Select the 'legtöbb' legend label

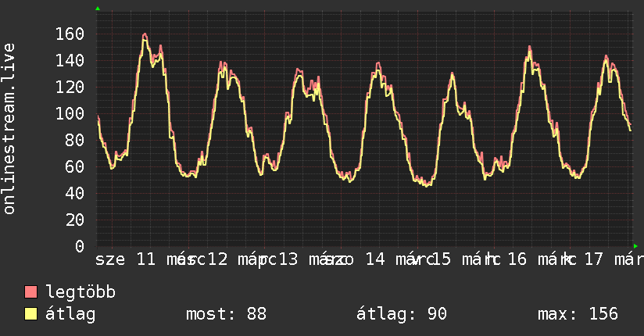pos(80,292)
